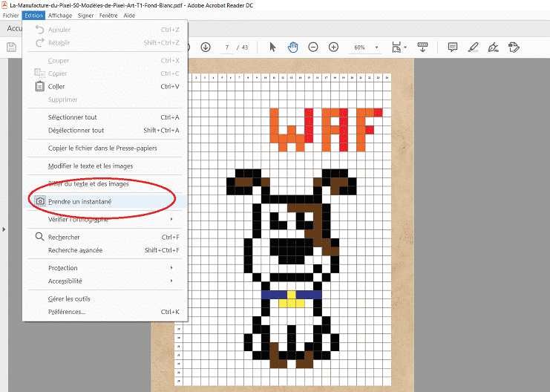
Task: Zoom in with plus icon
Action: 333,47
